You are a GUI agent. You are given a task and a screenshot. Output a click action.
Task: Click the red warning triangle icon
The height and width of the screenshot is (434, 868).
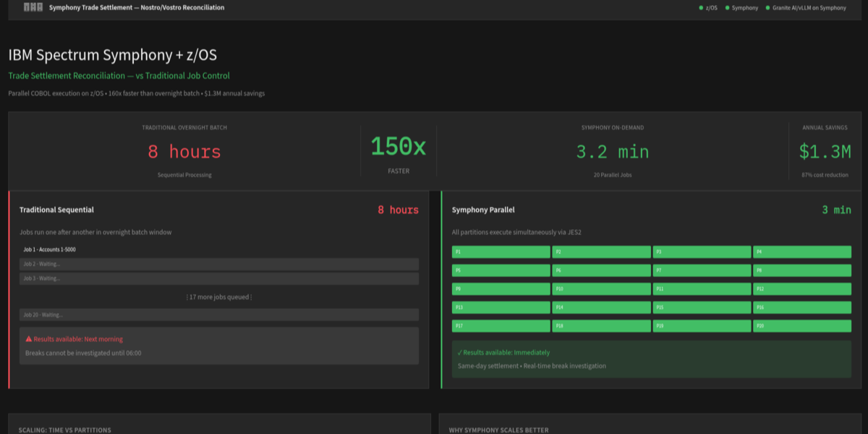(29, 339)
